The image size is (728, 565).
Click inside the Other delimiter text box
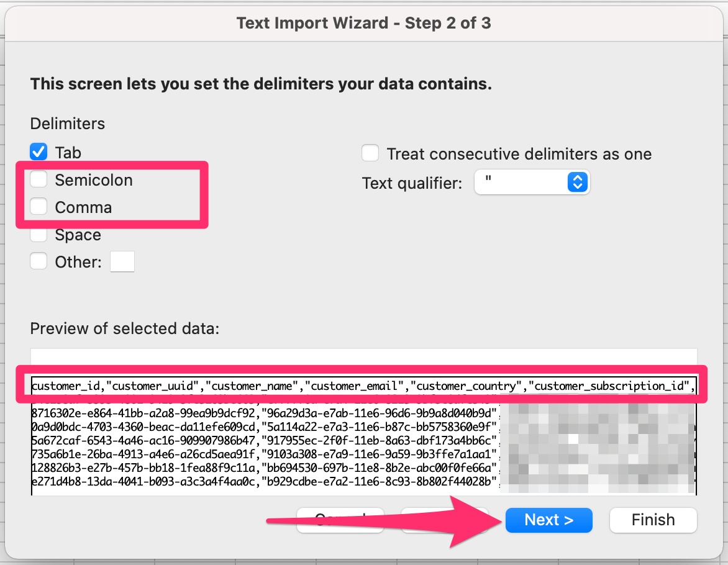coord(122,261)
